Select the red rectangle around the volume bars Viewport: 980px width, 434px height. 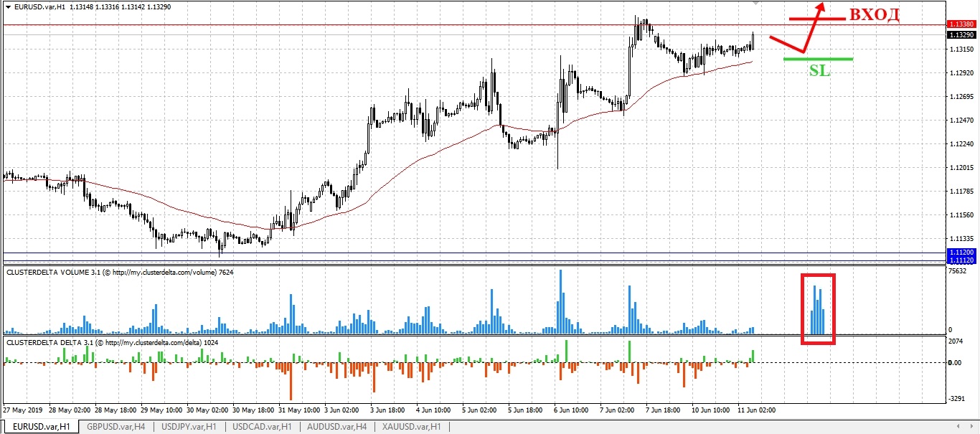click(819, 275)
